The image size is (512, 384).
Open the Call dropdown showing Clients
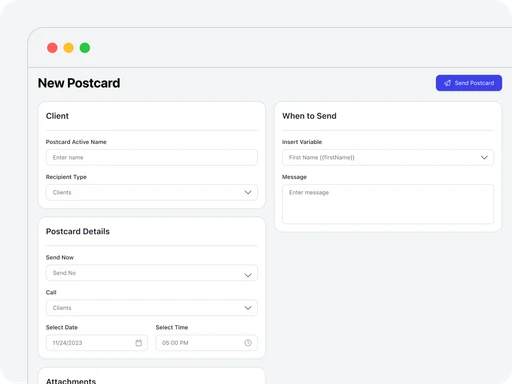[x=152, y=308]
